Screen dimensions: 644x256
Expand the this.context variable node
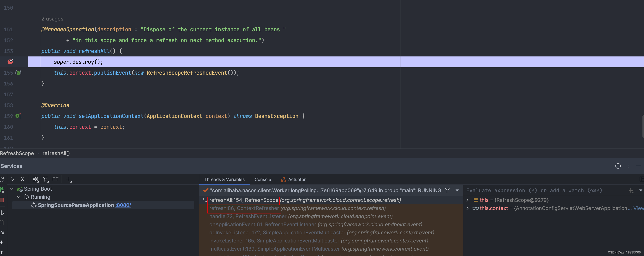click(468, 208)
